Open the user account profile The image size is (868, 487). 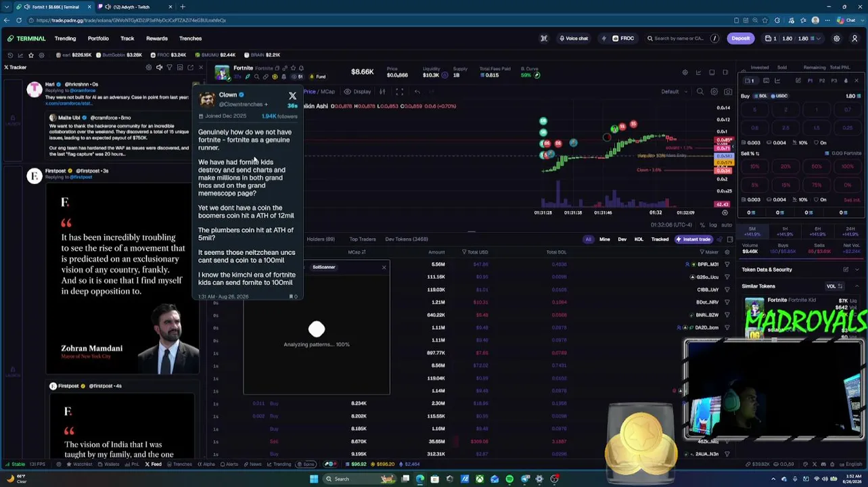[854, 39]
